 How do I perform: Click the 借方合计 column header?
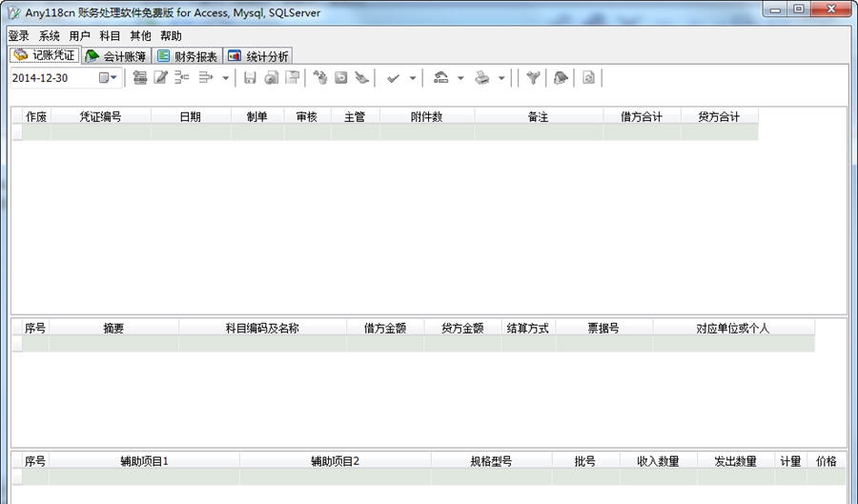pyautogui.click(x=642, y=116)
